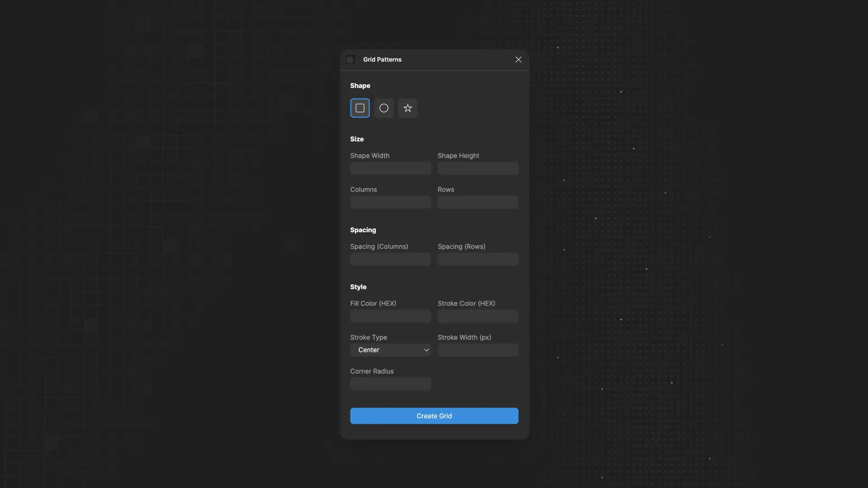Click the Shape Height label

[x=458, y=156]
